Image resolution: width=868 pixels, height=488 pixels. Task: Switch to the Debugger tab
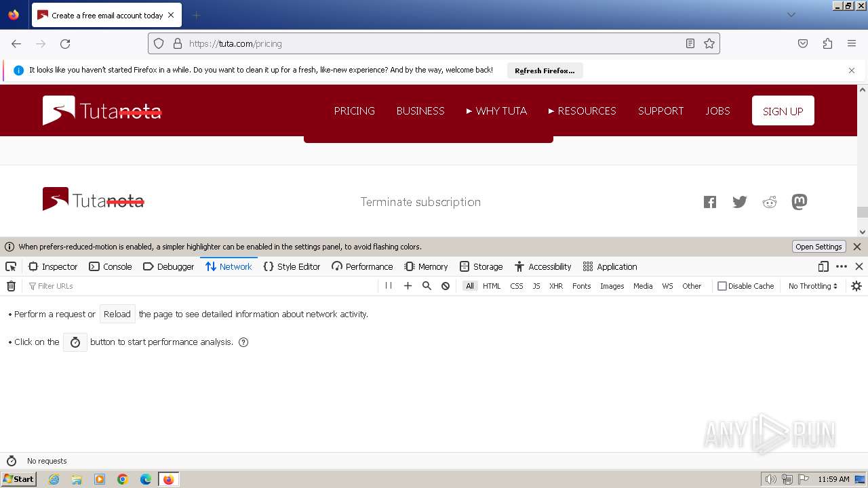click(169, 266)
